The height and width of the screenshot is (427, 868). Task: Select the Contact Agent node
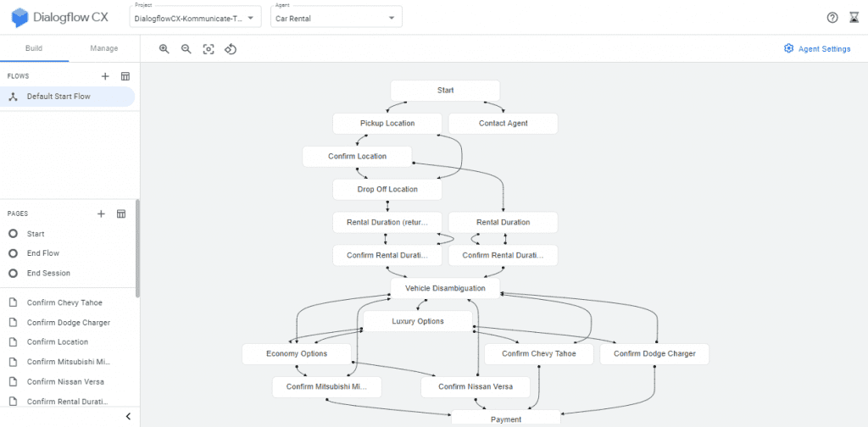pos(504,124)
